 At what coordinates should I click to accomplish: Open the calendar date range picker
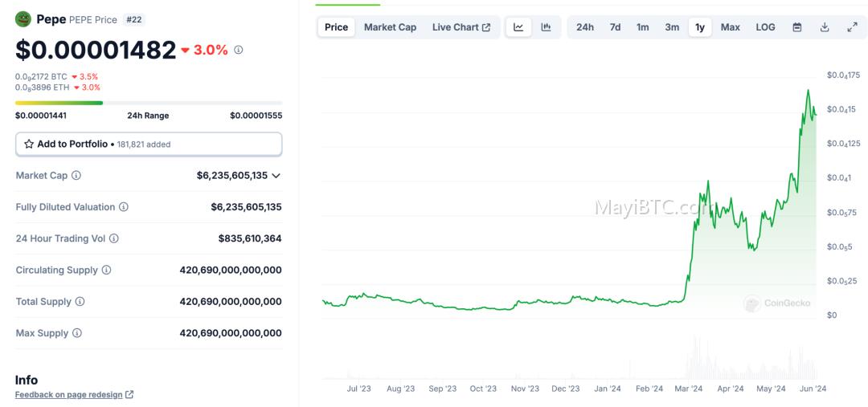797,27
